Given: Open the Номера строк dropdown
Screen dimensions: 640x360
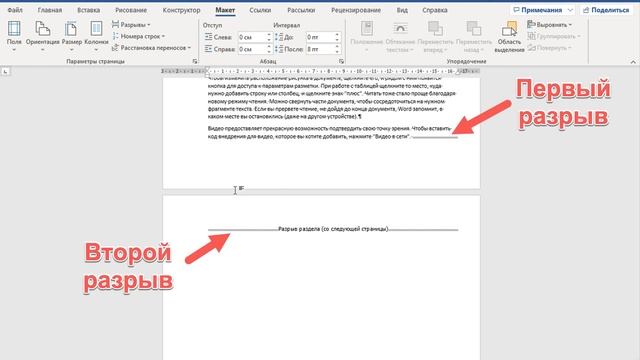Looking at the screenshot, I should click(x=138, y=36).
